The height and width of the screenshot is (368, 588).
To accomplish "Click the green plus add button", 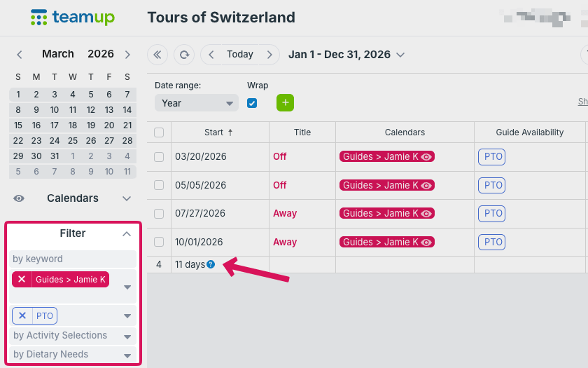I will coord(285,103).
